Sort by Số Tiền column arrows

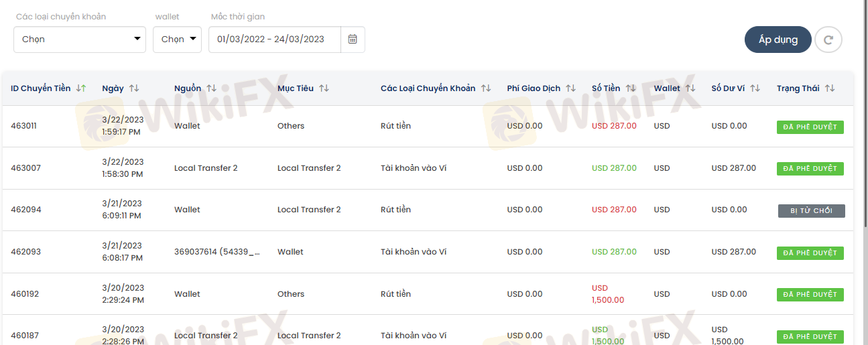[x=631, y=88]
